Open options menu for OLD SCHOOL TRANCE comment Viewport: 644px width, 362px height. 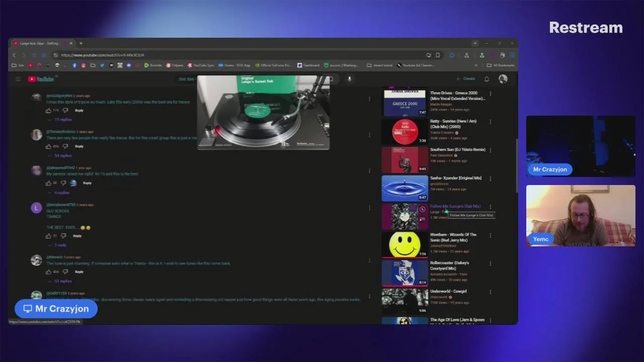click(369, 208)
